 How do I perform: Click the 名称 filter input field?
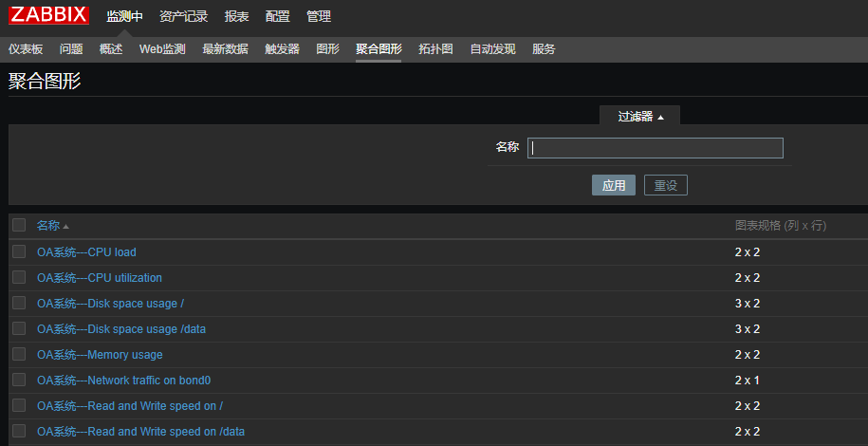(655, 148)
